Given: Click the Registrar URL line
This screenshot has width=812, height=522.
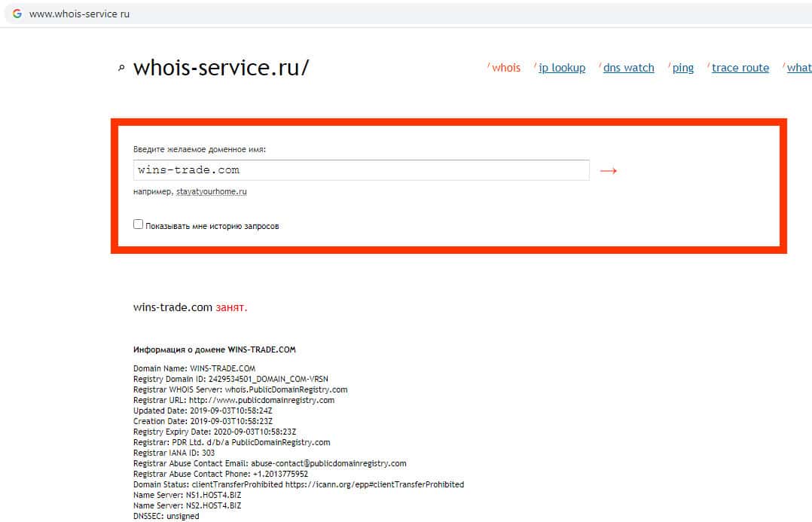Looking at the screenshot, I should pyautogui.click(x=234, y=400).
